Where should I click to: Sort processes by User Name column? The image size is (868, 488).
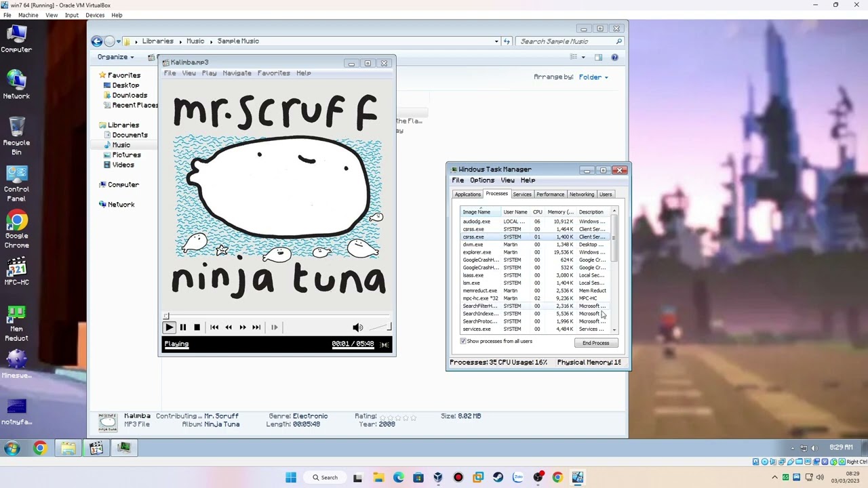(515, 212)
